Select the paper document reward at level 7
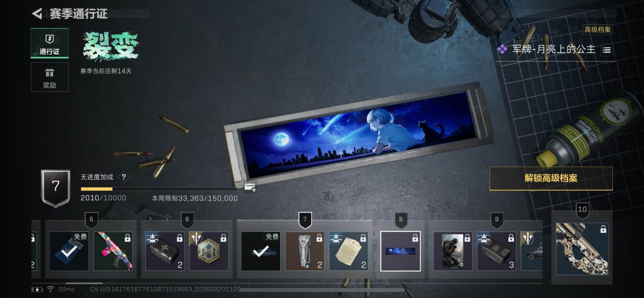The width and height of the screenshot is (644, 298). point(349,251)
